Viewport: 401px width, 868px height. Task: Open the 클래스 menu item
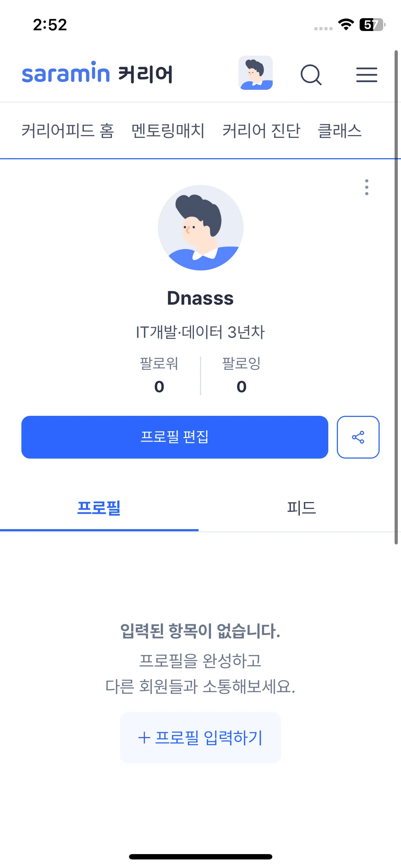339,131
